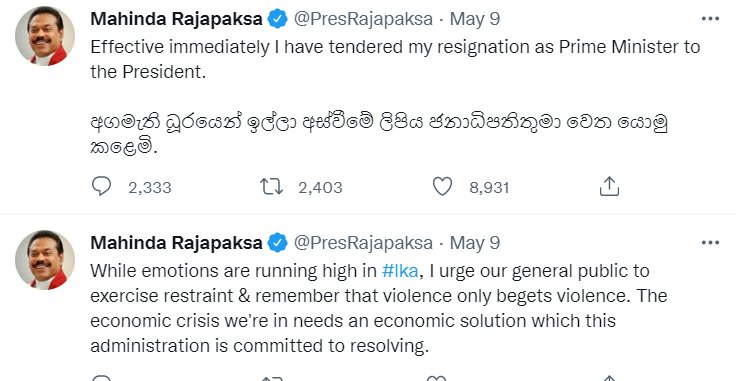View the 2,333 replies count
The height and width of the screenshot is (381, 736).
150,188
